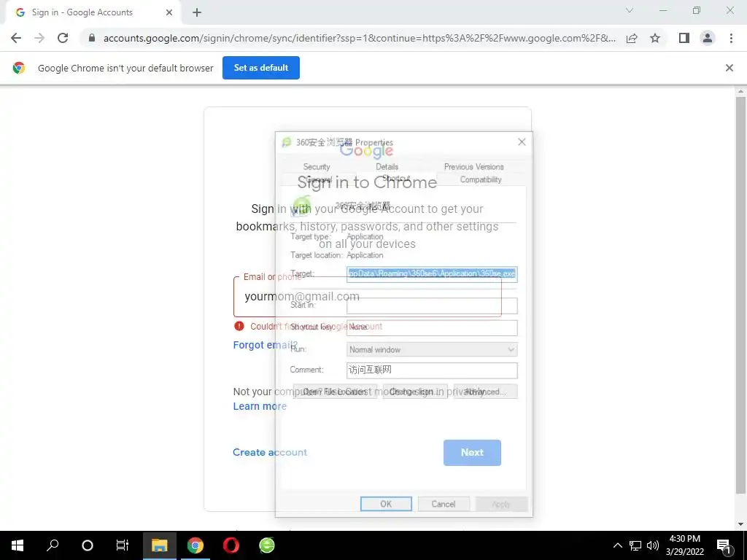Open taskbar search magnifier
The height and width of the screenshot is (560, 747).
(53, 545)
